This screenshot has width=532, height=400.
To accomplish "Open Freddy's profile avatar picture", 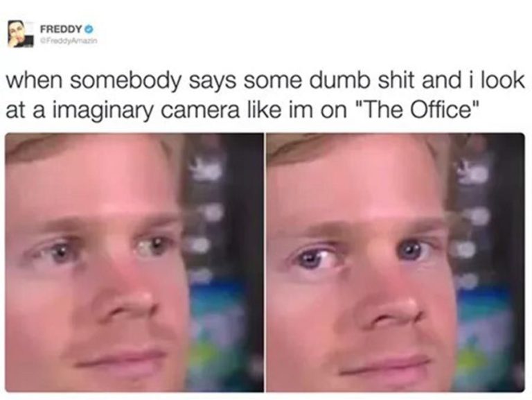I will pos(21,33).
